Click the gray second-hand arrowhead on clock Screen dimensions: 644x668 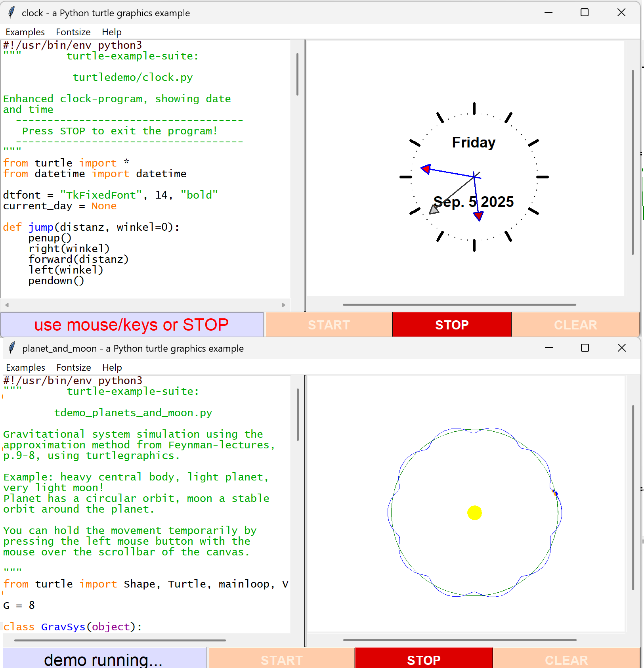pos(434,209)
